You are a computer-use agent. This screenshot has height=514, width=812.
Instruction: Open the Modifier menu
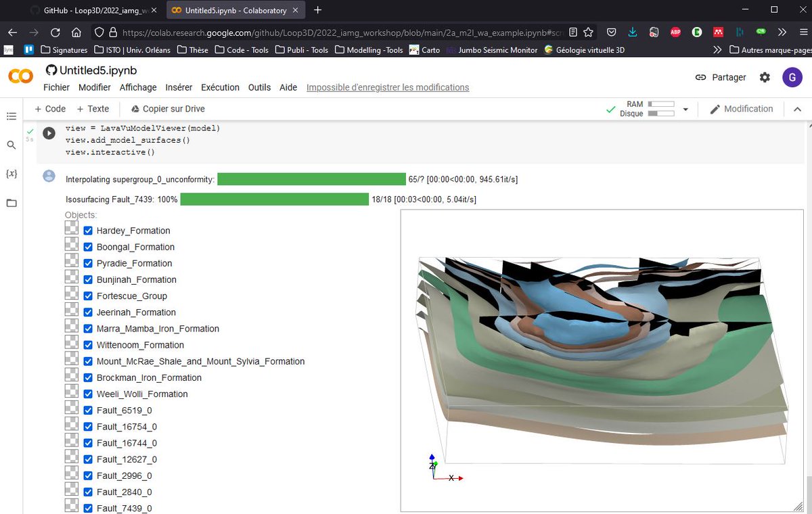pyautogui.click(x=95, y=87)
